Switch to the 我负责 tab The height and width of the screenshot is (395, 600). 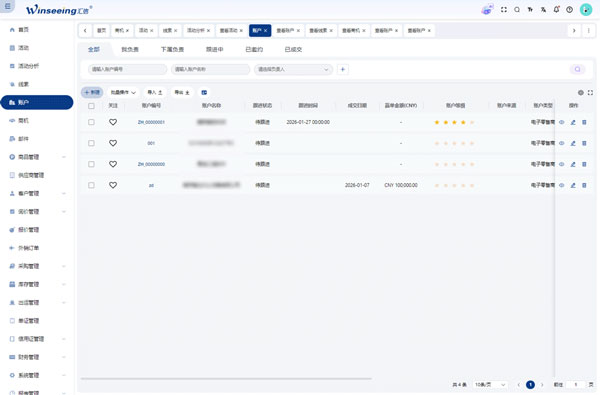tap(130, 50)
